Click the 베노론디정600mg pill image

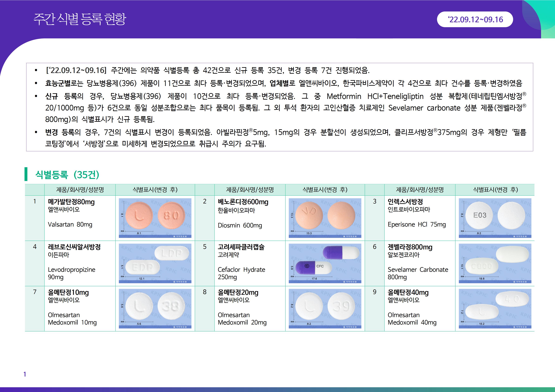[x=325, y=218]
